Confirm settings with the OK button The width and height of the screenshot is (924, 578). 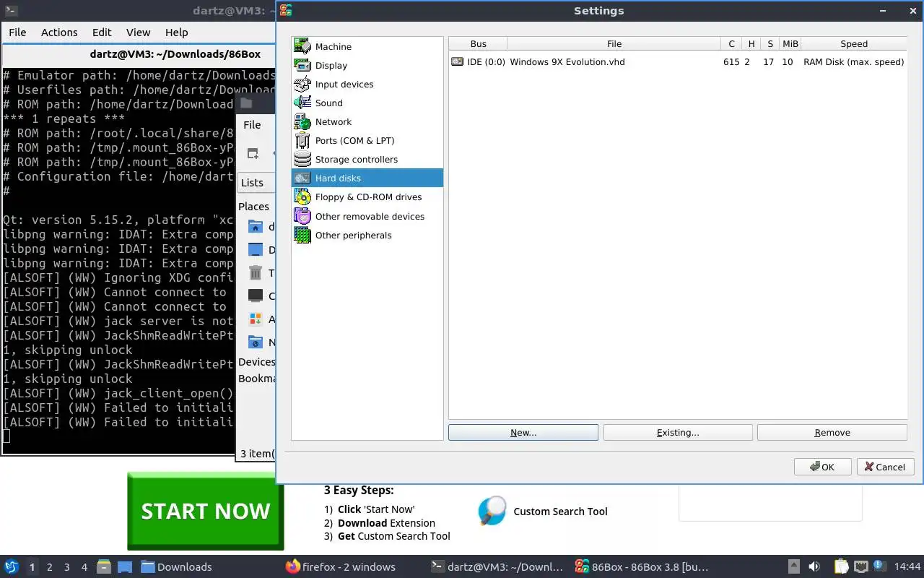coord(822,467)
